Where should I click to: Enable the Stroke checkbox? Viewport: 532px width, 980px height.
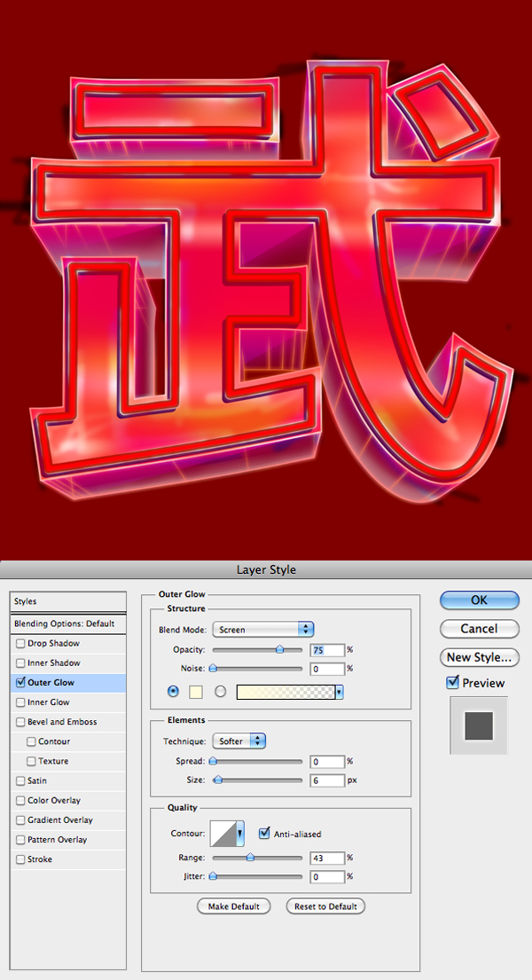[x=21, y=859]
